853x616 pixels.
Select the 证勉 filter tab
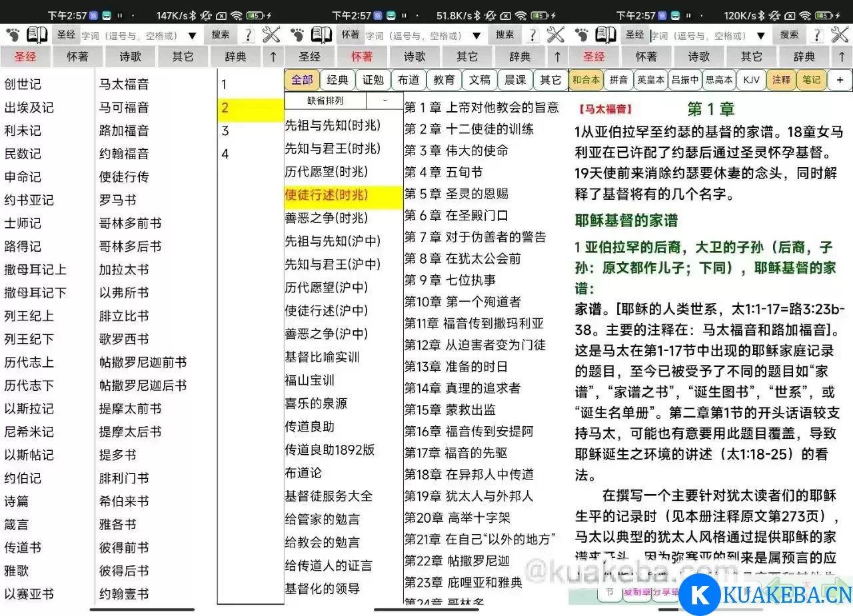pyautogui.click(x=373, y=80)
